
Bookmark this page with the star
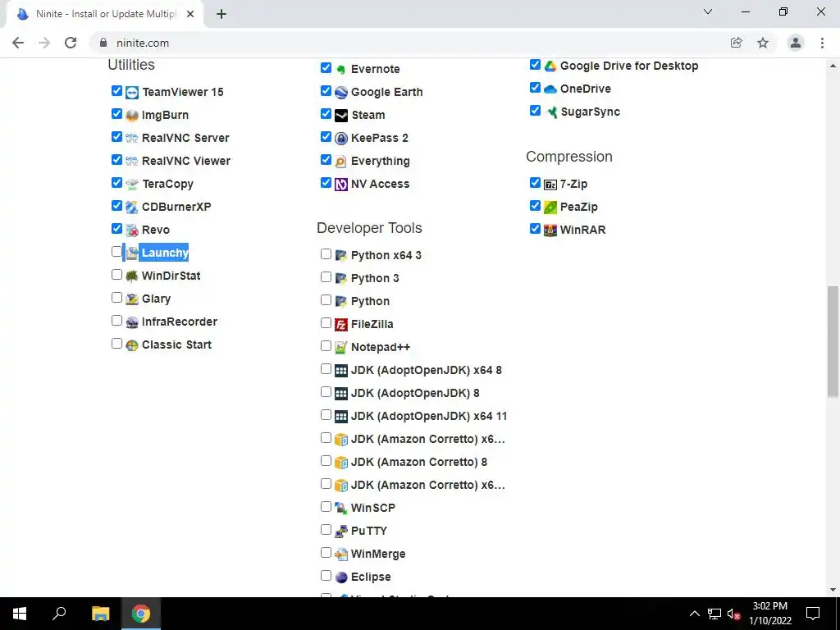763,43
